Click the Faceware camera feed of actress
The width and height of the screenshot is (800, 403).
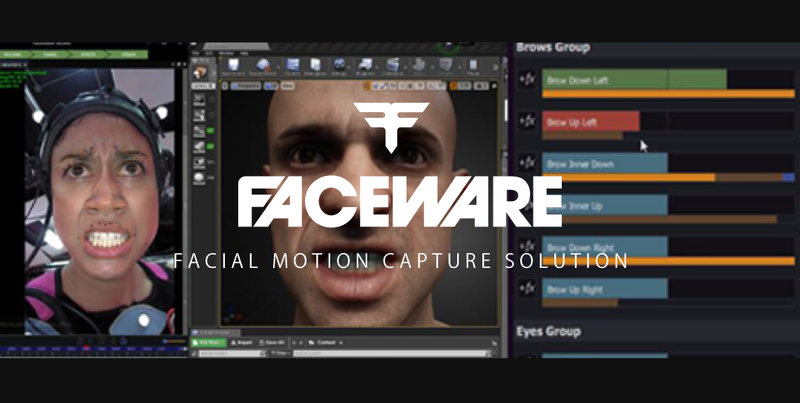[99, 202]
